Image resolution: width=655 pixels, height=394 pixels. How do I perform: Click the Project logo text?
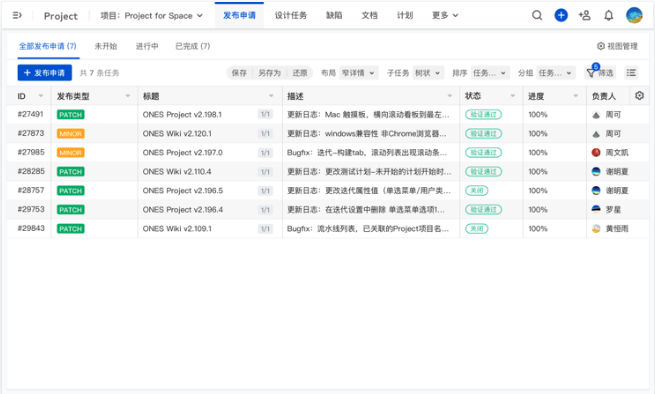pyautogui.click(x=61, y=16)
